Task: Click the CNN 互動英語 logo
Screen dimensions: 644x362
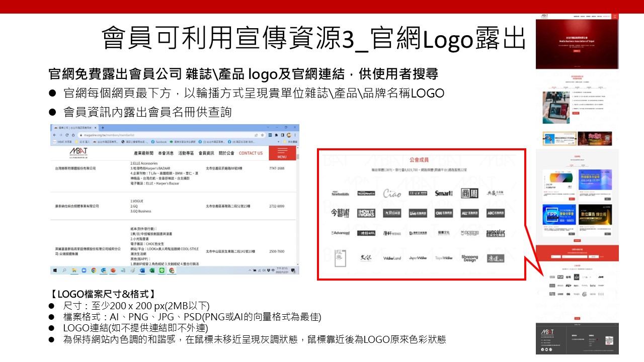Action: tap(444, 213)
